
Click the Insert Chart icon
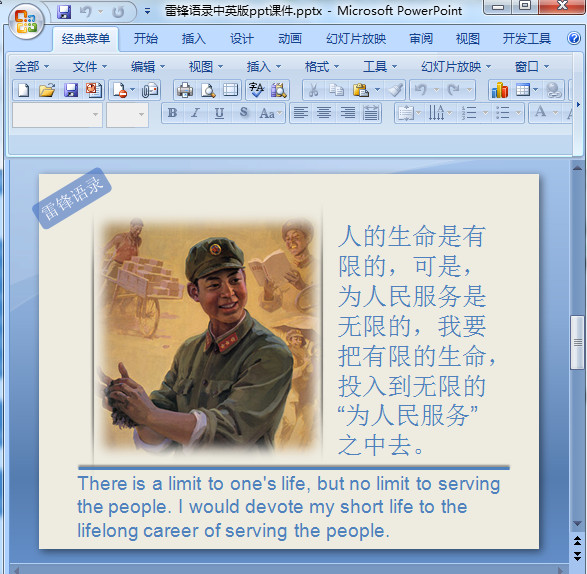(500, 90)
